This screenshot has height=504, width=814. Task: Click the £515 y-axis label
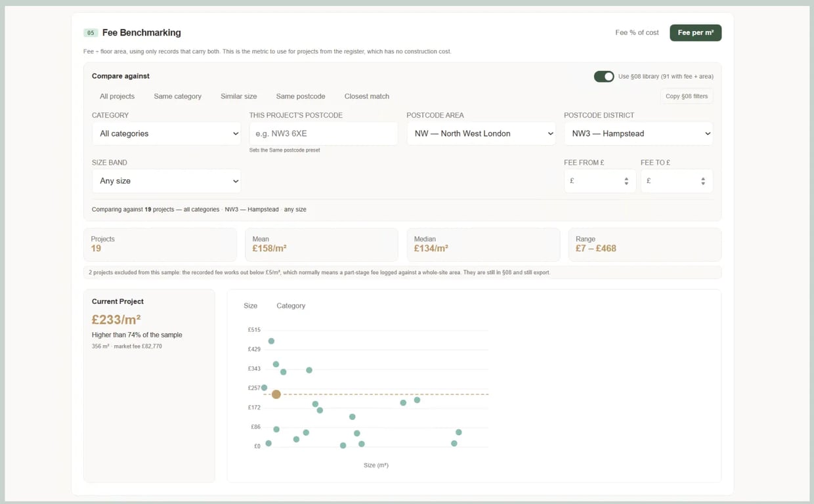click(254, 330)
